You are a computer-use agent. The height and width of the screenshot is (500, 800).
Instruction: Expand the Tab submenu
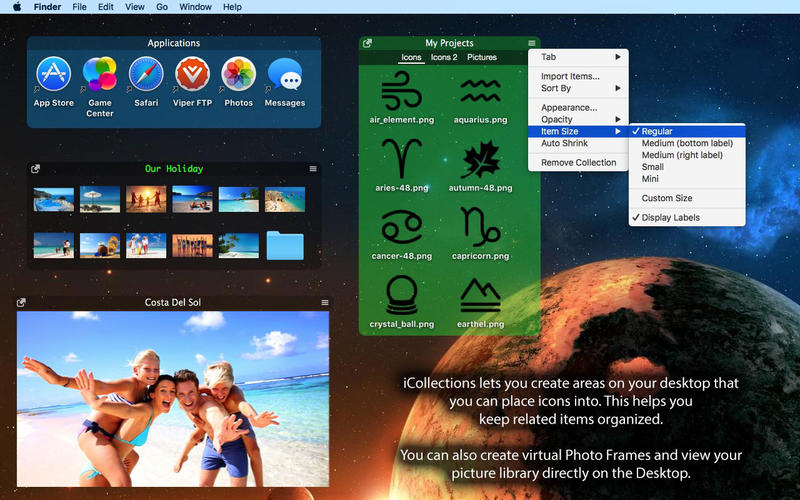pyautogui.click(x=578, y=57)
